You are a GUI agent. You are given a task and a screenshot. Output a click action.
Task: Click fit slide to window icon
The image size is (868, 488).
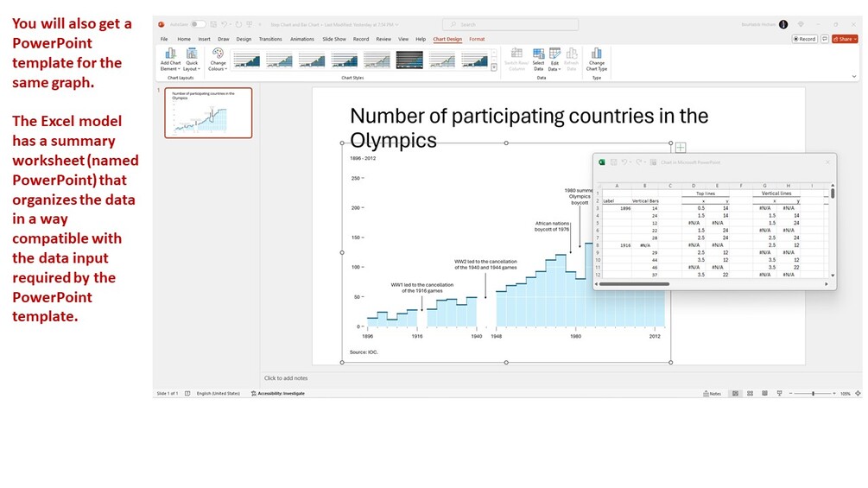point(858,393)
